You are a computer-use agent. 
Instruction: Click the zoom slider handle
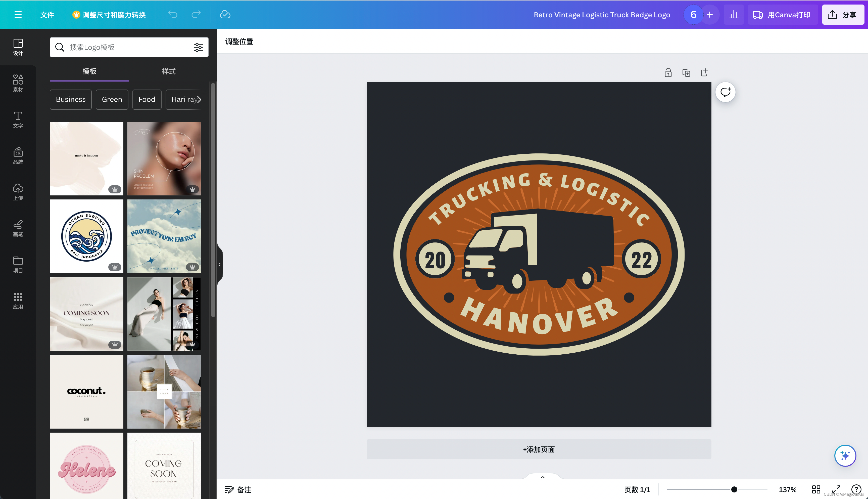734,489
